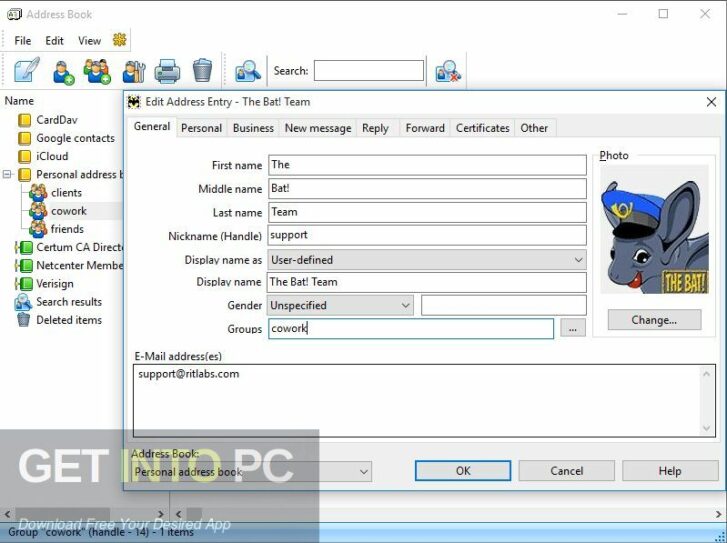Click the Google contacts book icon

[x=24, y=138]
